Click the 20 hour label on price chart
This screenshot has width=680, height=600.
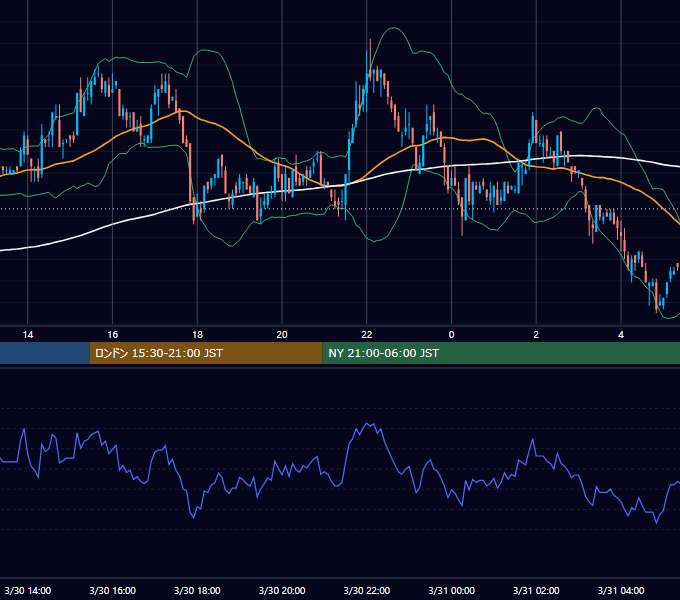click(x=282, y=335)
